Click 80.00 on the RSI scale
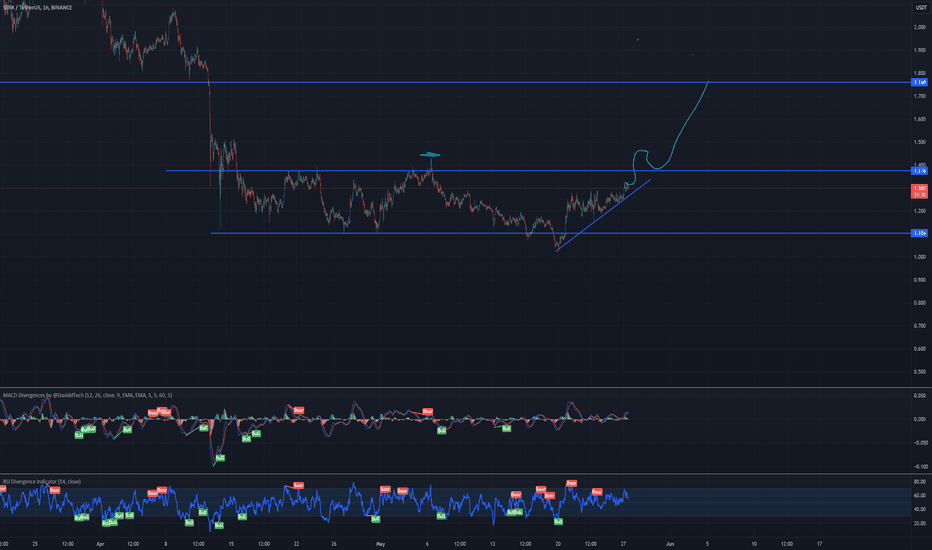This screenshot has height=550, width=932. pos(920,482)
